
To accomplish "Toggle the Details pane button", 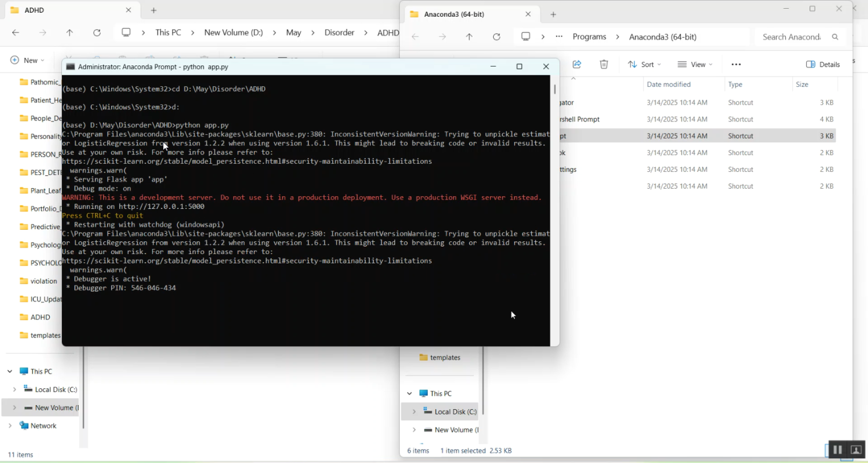I will [823, 64].
